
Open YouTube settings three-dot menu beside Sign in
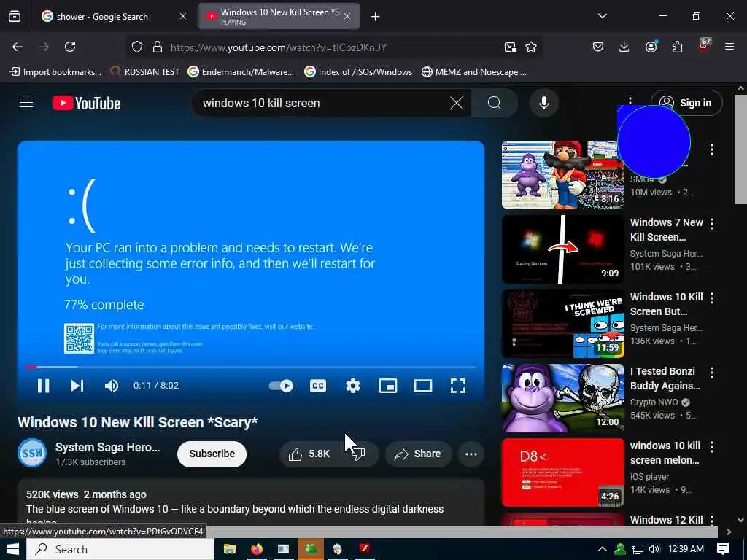(x=630, y=101)
